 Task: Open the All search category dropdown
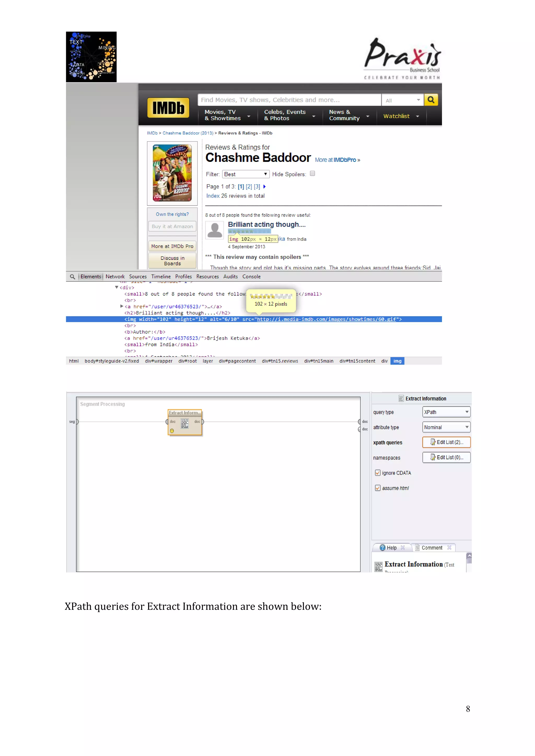402,100
